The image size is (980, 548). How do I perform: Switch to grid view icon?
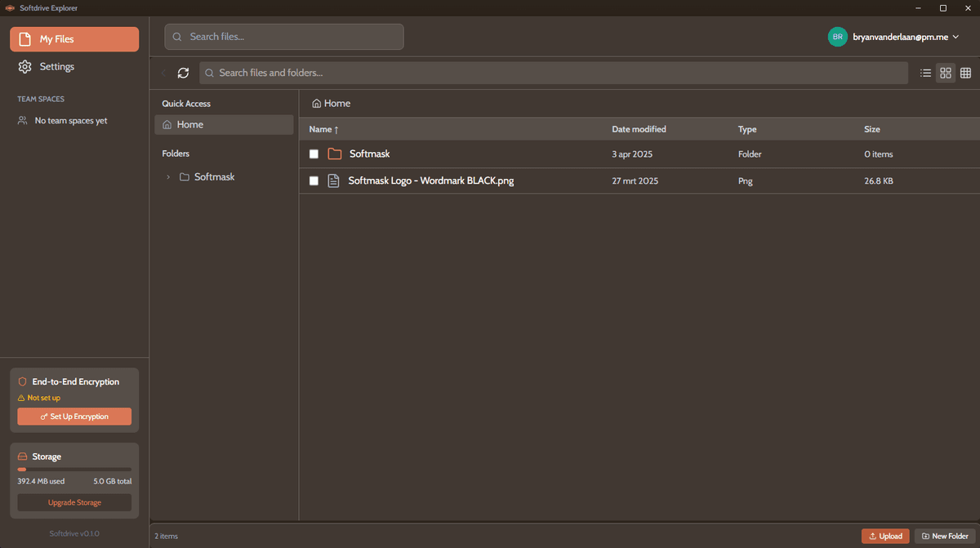point(946,73)
